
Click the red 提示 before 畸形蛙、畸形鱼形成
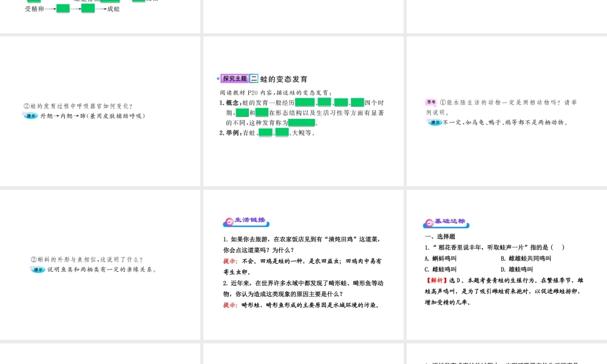click(x=230, y=305)
